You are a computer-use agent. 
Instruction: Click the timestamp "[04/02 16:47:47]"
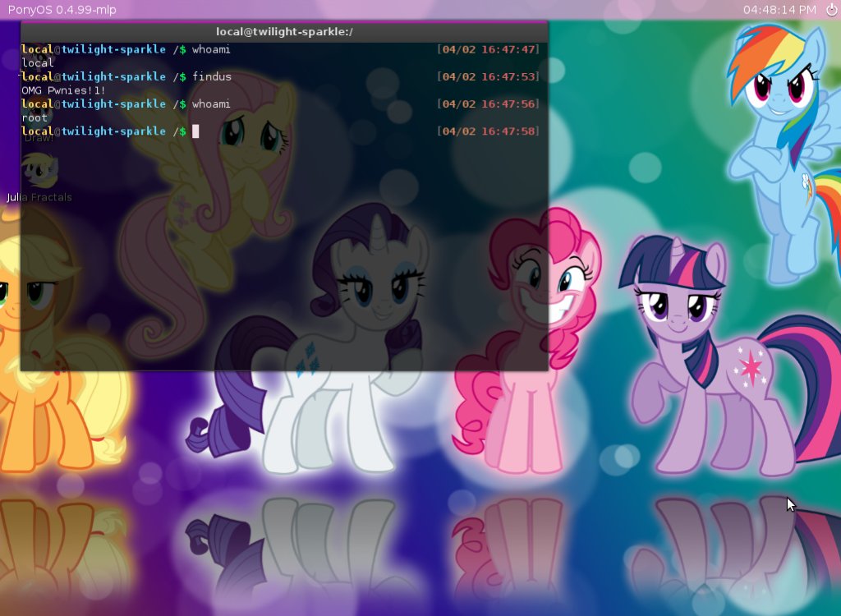click(488, 49)
